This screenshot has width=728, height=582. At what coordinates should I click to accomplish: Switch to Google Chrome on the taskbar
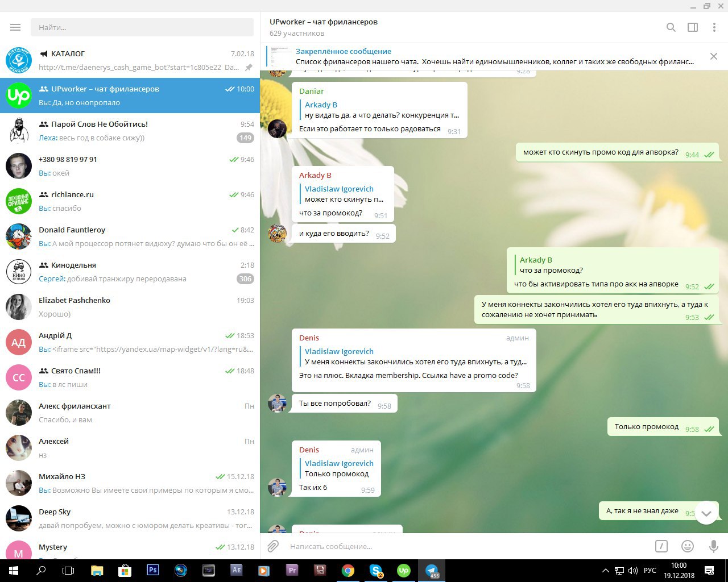(348, 571)
